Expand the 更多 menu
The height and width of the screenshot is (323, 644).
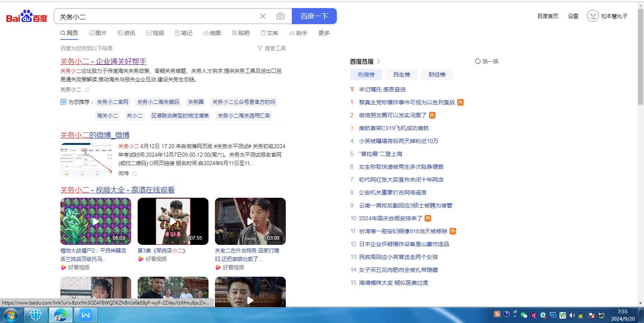(324, 33)
